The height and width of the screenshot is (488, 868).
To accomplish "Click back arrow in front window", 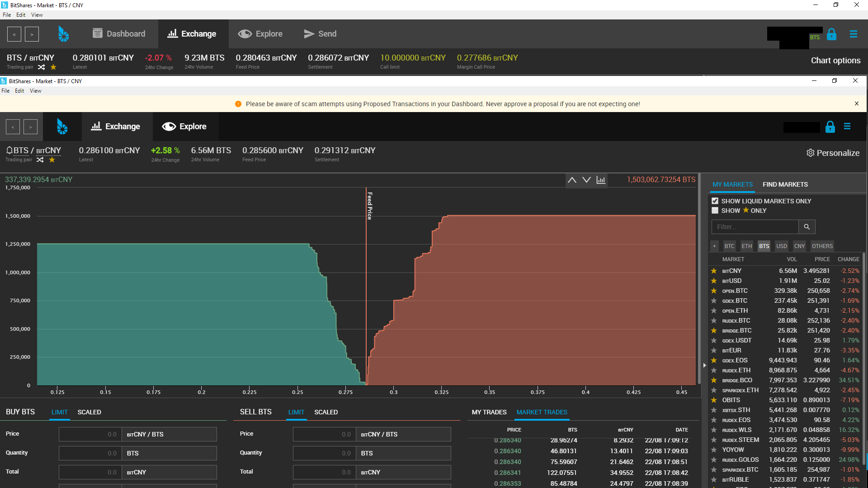I will [x=13, y=127].
